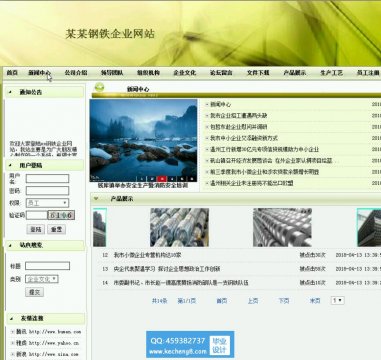Open 文件下载 in the navigation bar
This screenshot has height=360, width=381.
pyautogui.click(x=258, y=72)
